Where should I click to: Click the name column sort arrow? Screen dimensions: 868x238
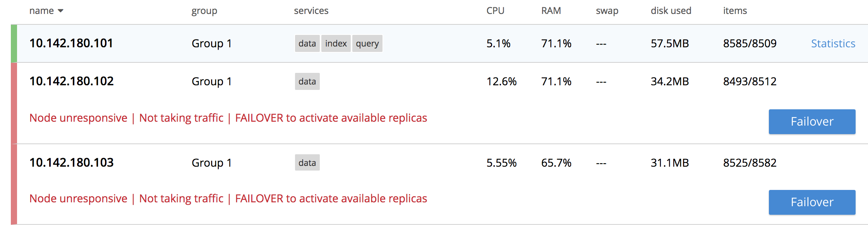coord(60,11)
